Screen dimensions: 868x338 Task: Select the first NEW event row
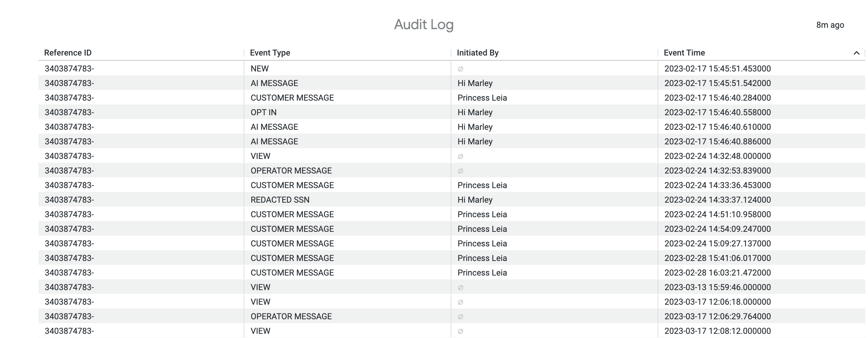point(260,68)
